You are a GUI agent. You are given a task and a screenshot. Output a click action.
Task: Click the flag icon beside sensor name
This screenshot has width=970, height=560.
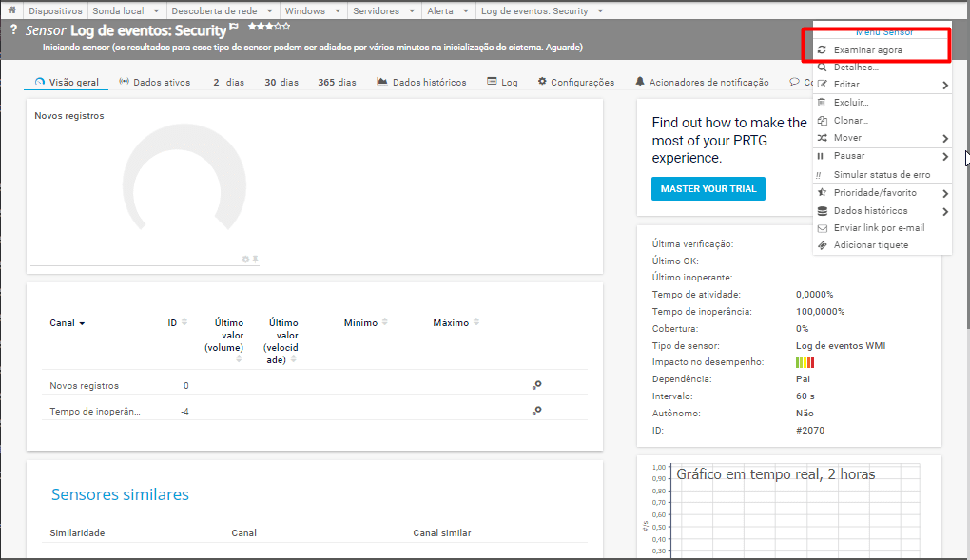234,27
